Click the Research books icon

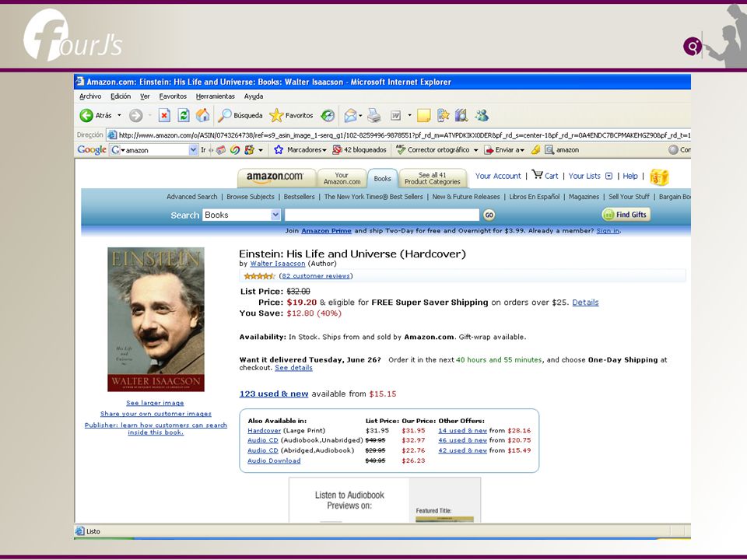click(x=461, y=115)
